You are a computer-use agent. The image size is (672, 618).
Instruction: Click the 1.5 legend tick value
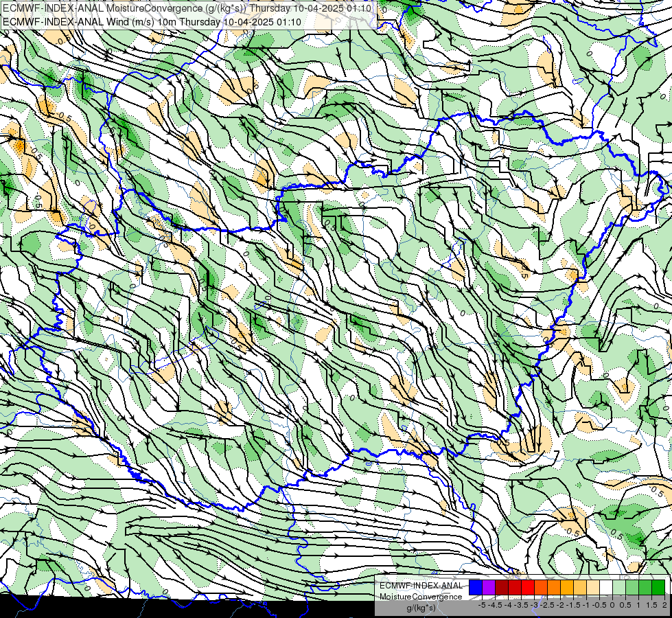coord(651,605)
